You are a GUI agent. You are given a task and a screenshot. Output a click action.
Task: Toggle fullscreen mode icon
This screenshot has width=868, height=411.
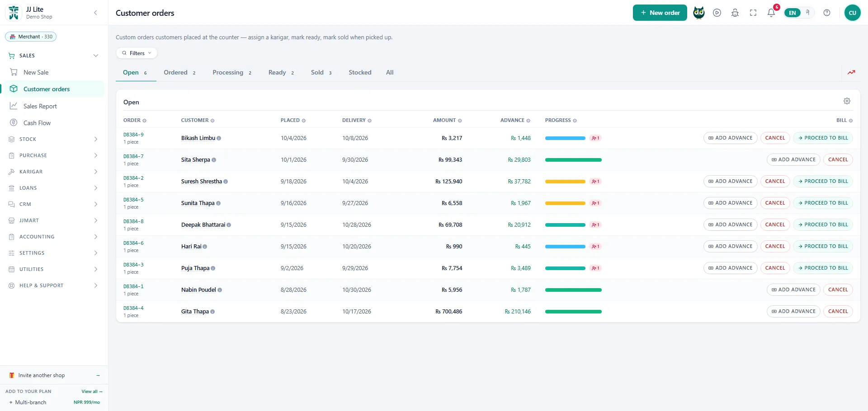tap(753, 13)
